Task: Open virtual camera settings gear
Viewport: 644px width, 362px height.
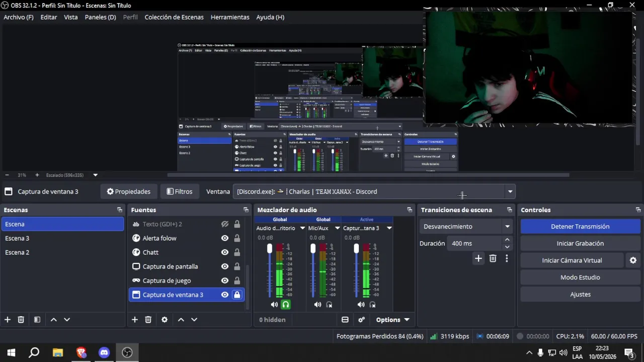Action: click(633, 260)
